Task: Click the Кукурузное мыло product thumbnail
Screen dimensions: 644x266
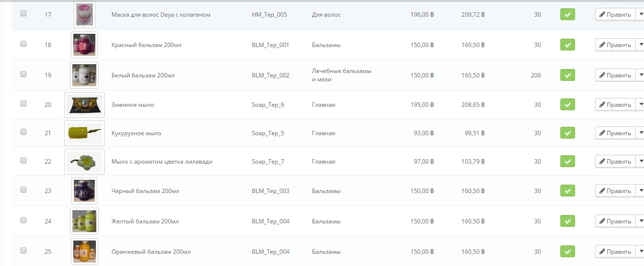Action: pyautogui.click(x=84, y=133)
